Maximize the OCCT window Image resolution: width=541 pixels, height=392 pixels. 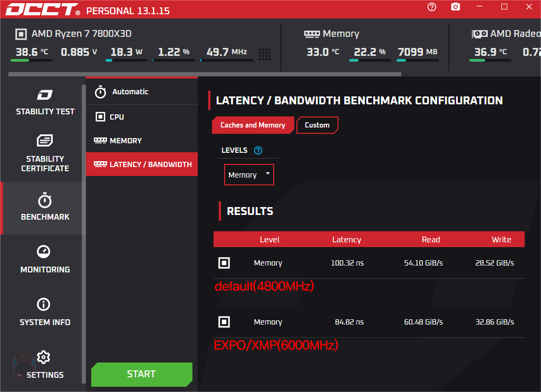504,7
